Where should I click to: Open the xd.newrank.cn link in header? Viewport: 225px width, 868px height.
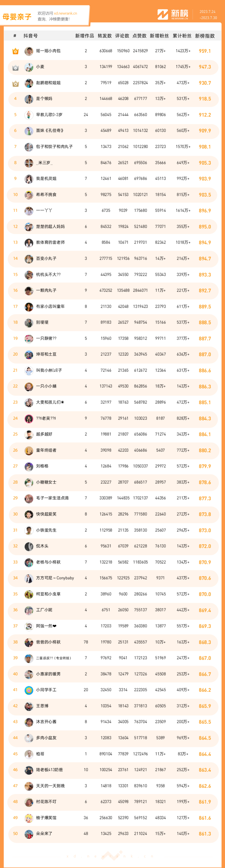point(65,14)
